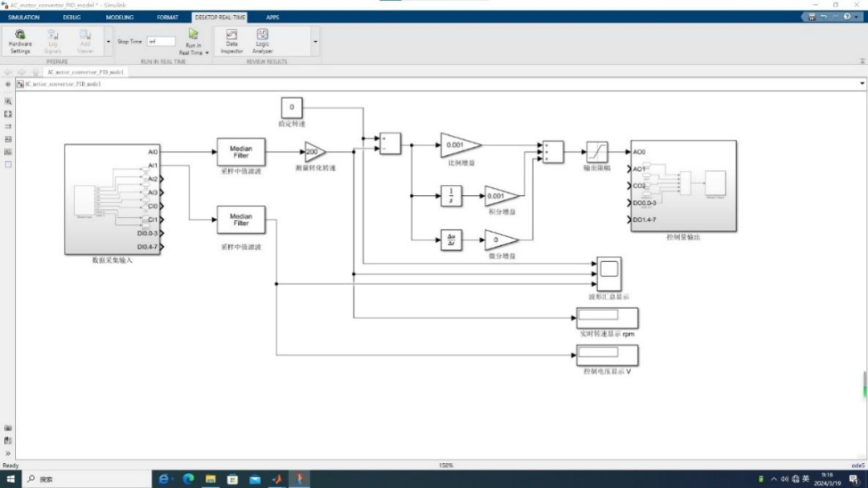Screen dimensions: 868x488
Task: Click the vertical scrollbar at right edge
Action: (x=864, y=385)
